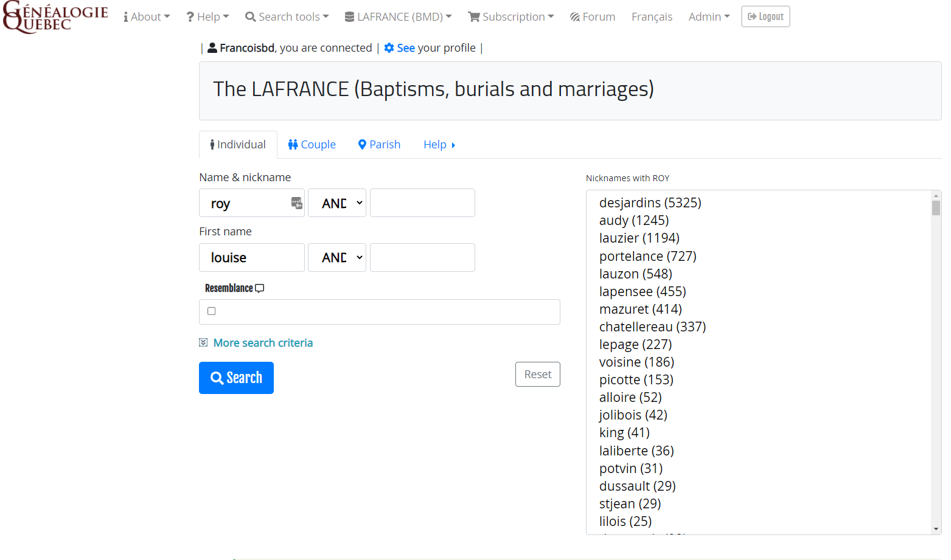Select nickname king (41)
Screen dimensions: 951x560
[x=624, y=432]
